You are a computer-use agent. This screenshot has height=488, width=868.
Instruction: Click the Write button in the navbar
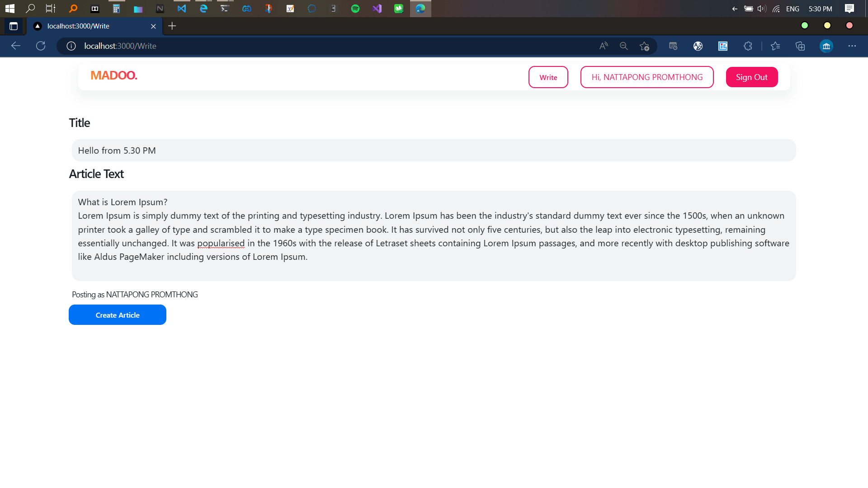[x=548, y=77]
